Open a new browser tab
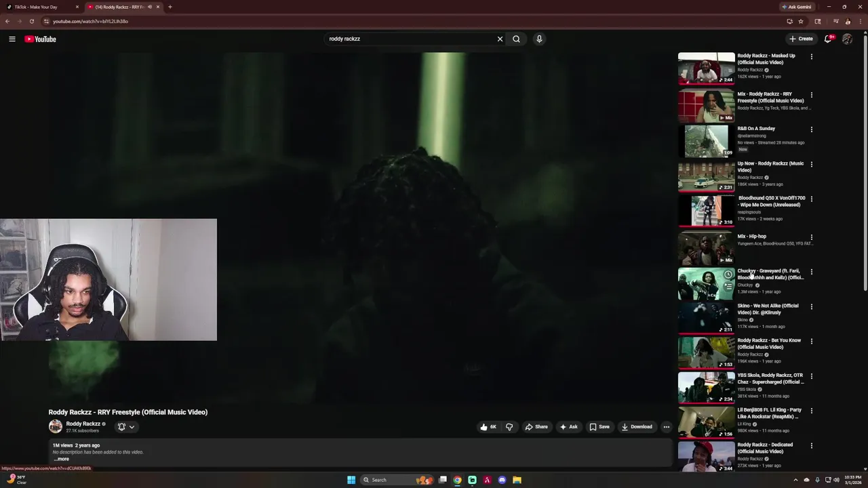 (170, 7)
